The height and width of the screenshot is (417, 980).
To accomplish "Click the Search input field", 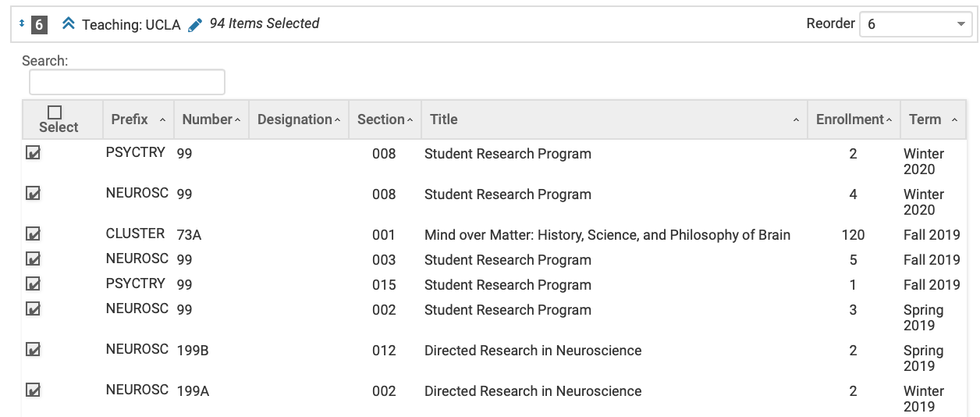I will coord(127,82).
